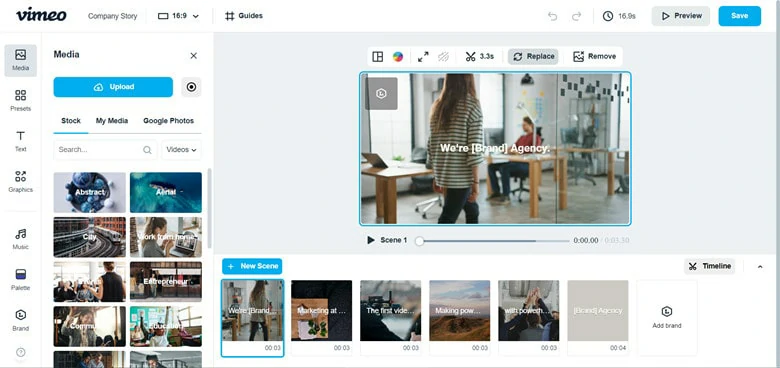780x368 pixels.
Task: Open the layout icon in scene toolbar
Action: (x=378, y=57)
